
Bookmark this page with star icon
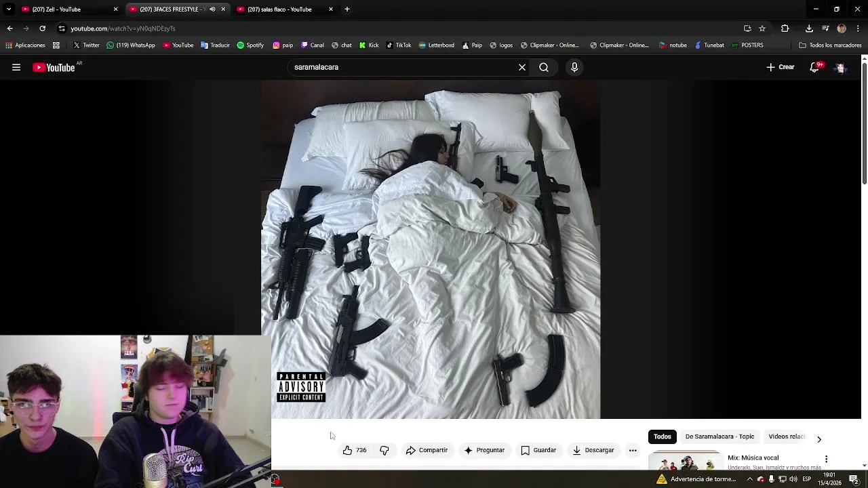coord(762,28)
